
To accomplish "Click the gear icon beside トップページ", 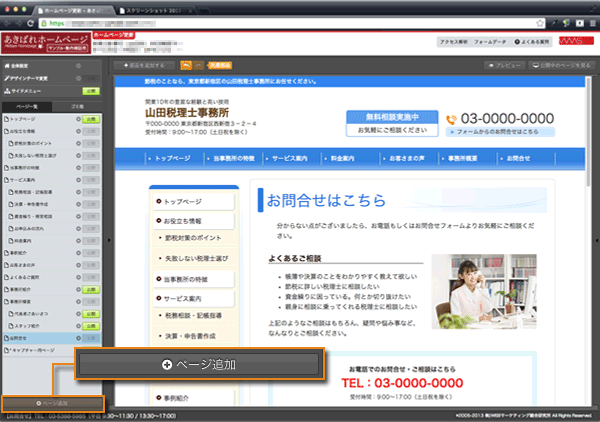I will tap(76, 119).
